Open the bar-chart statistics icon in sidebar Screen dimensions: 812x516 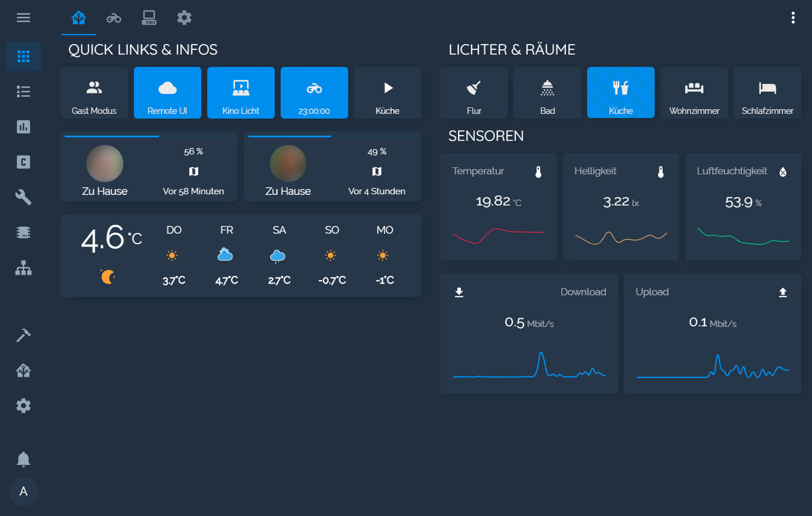click(x=23, y=127)
